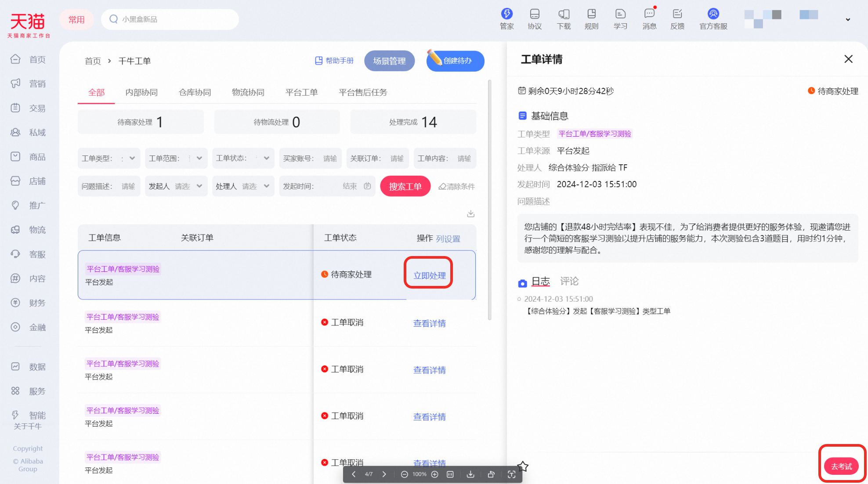The width and height of the screenshot is (868, 484).
Task: Zoom in with the plus viewer icon
Action: tap(435, 474)
